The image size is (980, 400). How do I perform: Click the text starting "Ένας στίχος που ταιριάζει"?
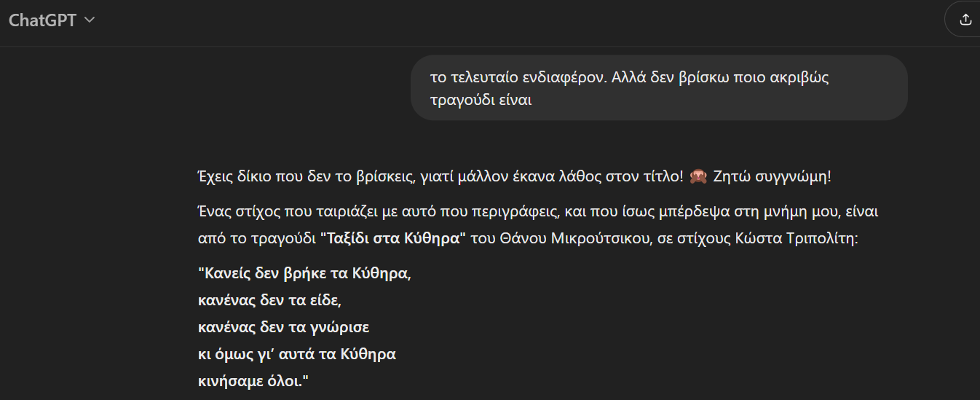click(x=291, y=211)
